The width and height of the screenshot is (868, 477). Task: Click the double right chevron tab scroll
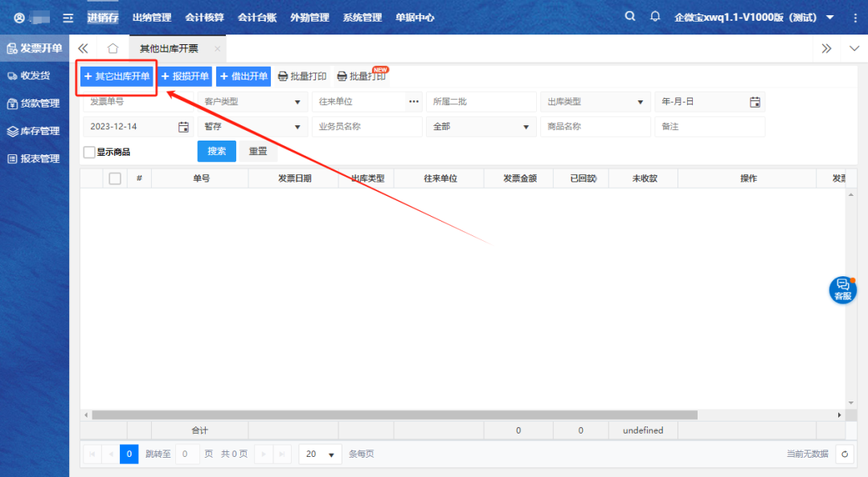826,49
